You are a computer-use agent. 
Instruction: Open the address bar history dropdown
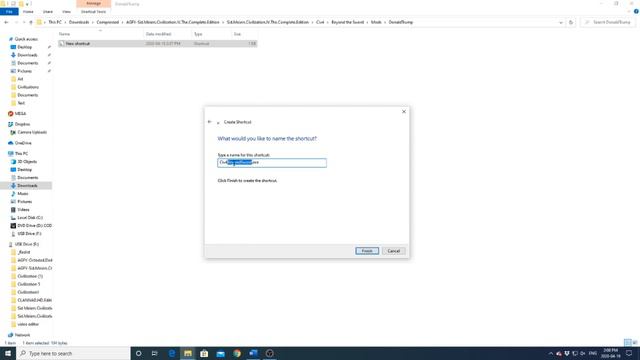pyautogui.click(x=560, y=22)
